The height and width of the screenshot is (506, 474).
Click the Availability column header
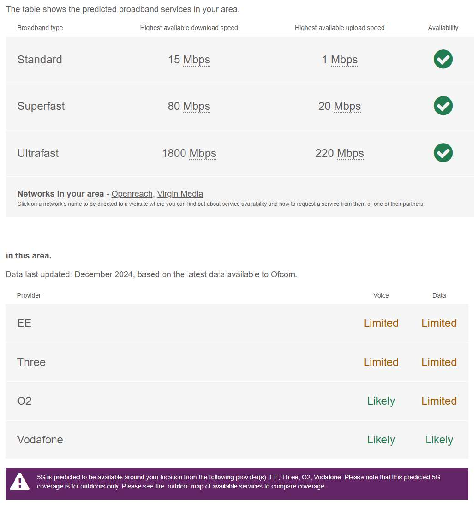(x=443, y=28)
